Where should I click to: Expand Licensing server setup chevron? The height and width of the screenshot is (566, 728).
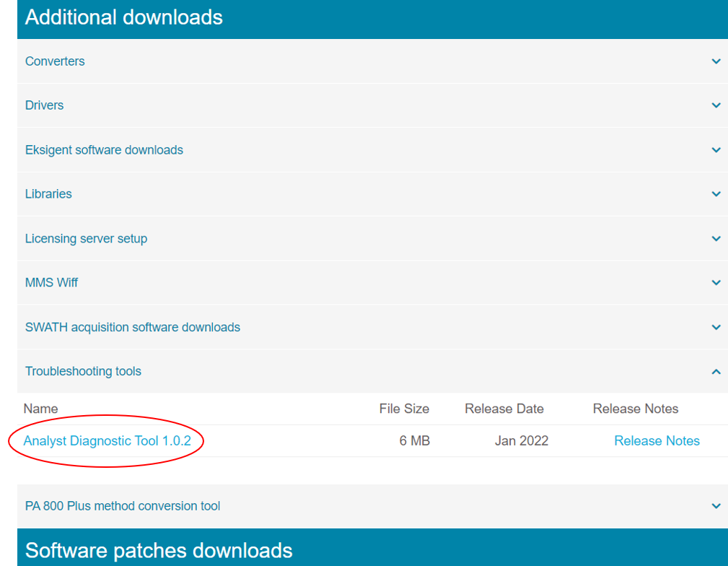pyautogui.click(x=716, y=238)
